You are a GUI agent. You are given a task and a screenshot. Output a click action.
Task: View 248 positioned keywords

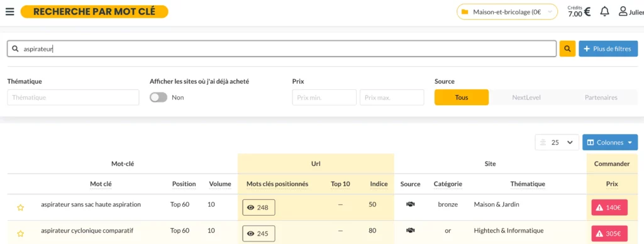258,208
